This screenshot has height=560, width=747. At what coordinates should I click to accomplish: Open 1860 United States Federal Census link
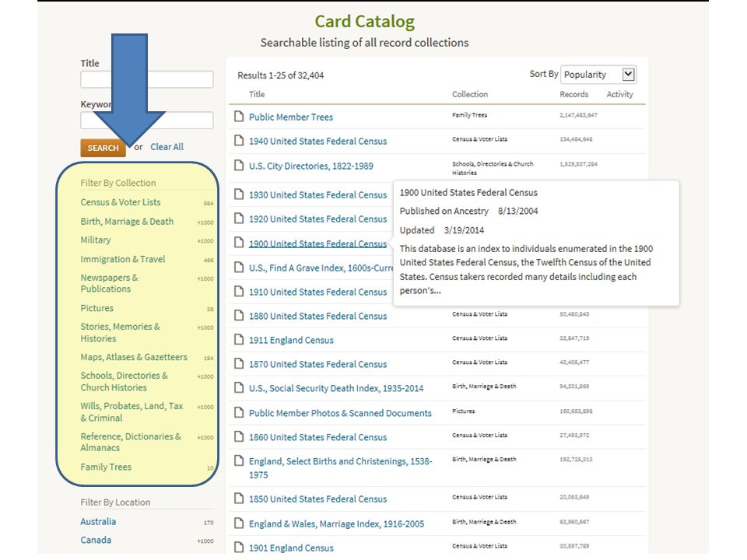click(x=317, y=437)
